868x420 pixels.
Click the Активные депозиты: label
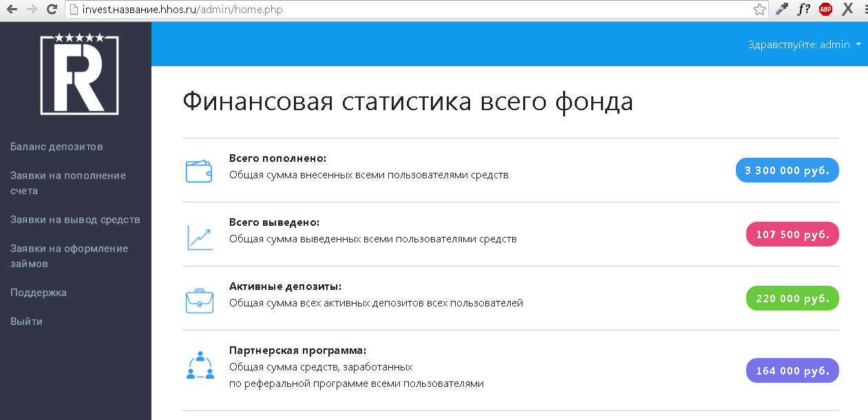[286, 286]
